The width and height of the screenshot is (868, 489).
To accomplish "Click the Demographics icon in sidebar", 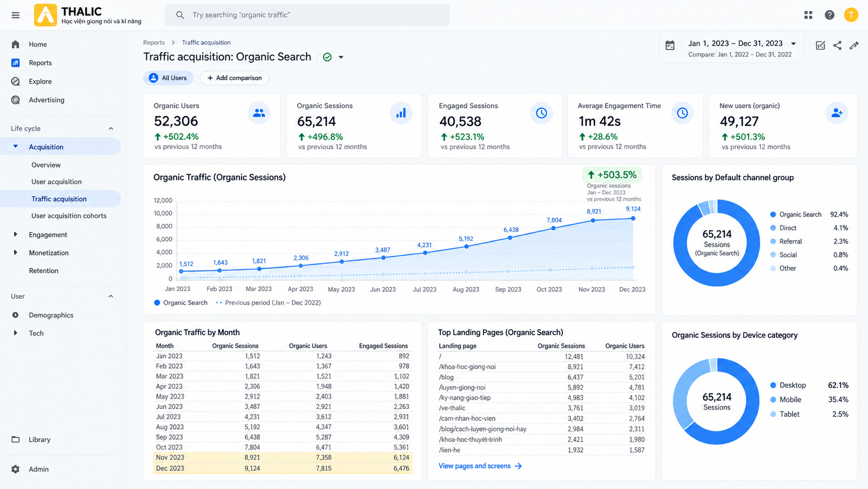I will coord(16,315).
